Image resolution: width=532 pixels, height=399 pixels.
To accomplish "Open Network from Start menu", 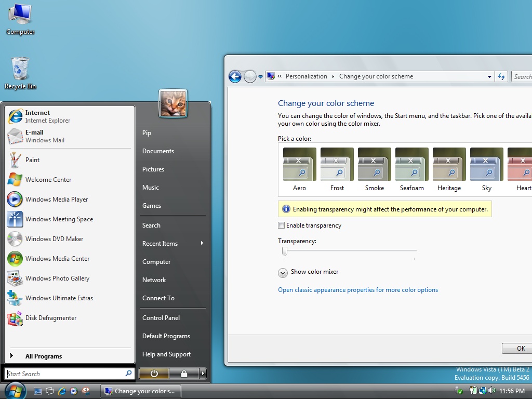I will (x=173, y=280).
